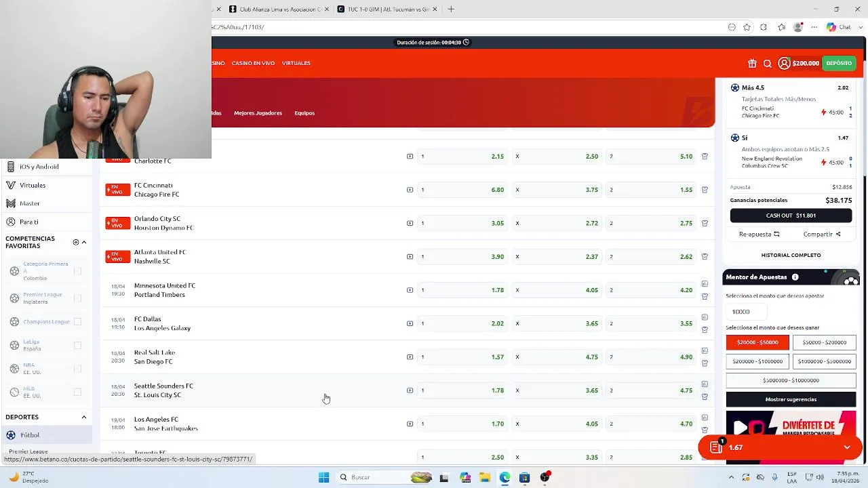Image resolution: width=868 pixels, height=488 pixels.
Task: Select the $50000 - $200000 winnings range
Action: pos(824,342)
